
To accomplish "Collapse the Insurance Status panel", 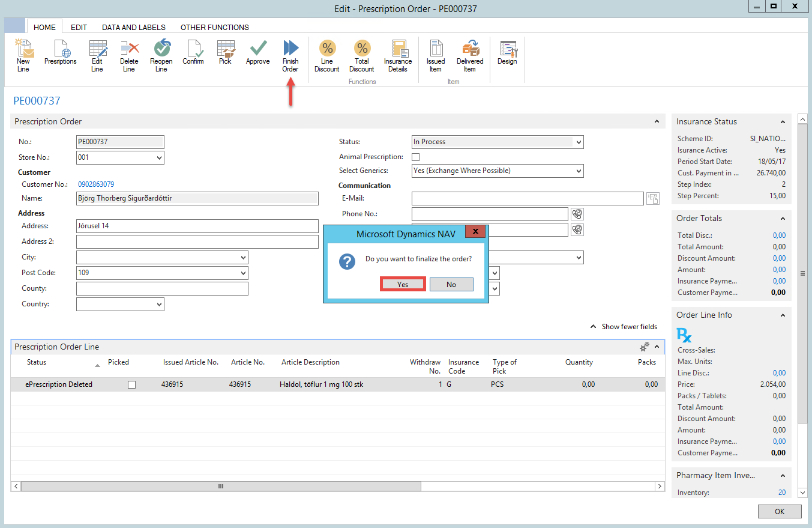I will [x=783, y=122].
